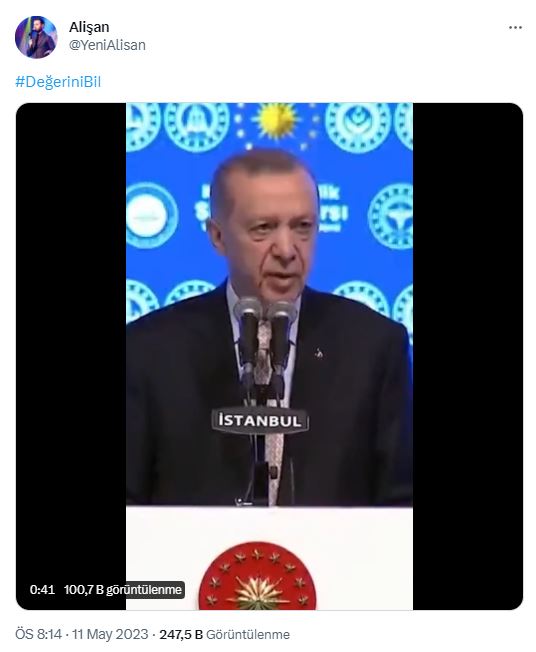Click the yellow sun emblem atop video
The image size is (536, 652).
click(276, 121)
